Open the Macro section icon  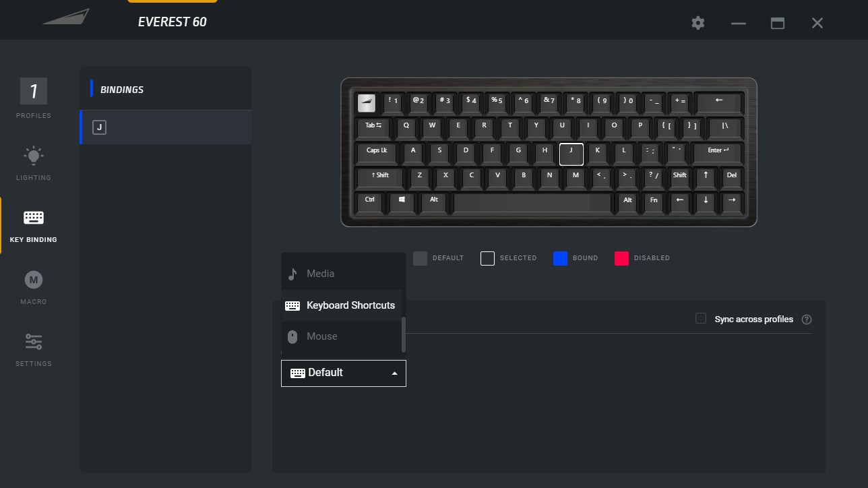pos(33,280)
